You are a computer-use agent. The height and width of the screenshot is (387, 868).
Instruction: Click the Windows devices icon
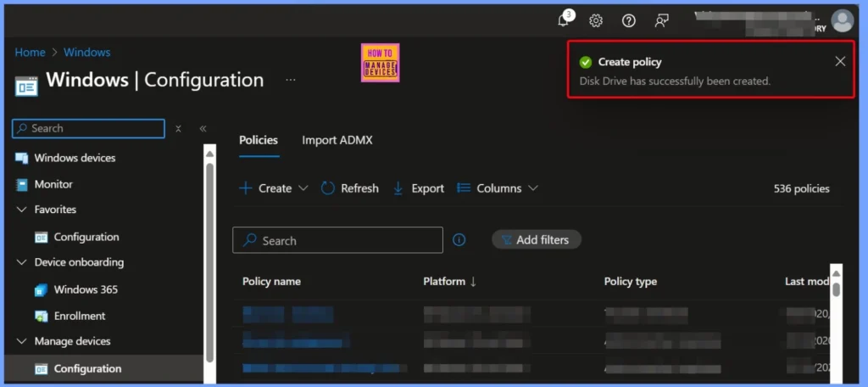click(x=21, y=158)
